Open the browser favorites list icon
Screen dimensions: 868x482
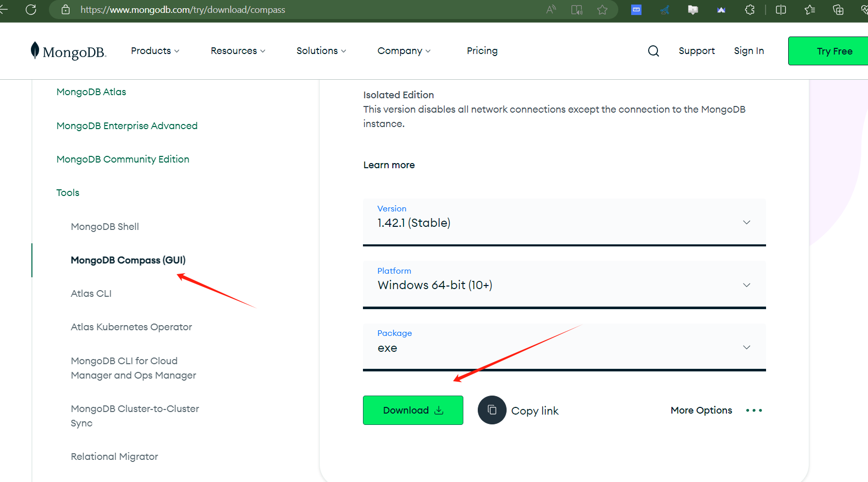(x=810, y=10)
